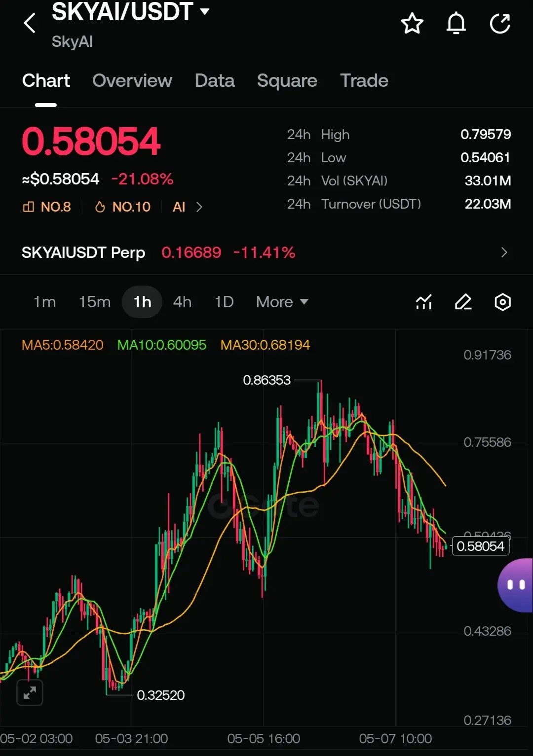The image size is (533, 756).
Task: Expand the AI tag chevron
Action: pyautogui.click(x=199, y=207)
